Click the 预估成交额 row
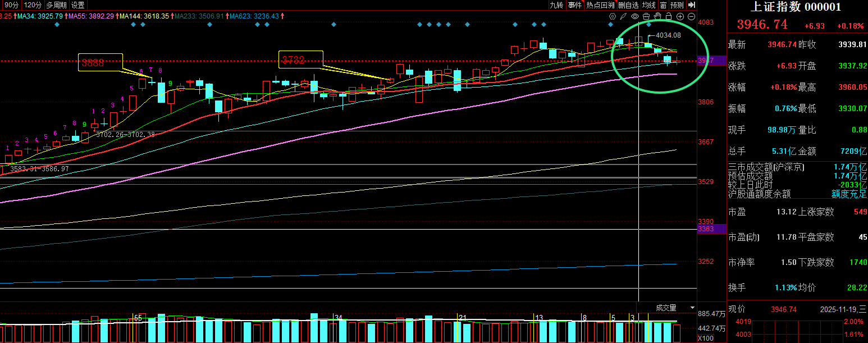Screen dimensions: 868x343 (797, 176)
